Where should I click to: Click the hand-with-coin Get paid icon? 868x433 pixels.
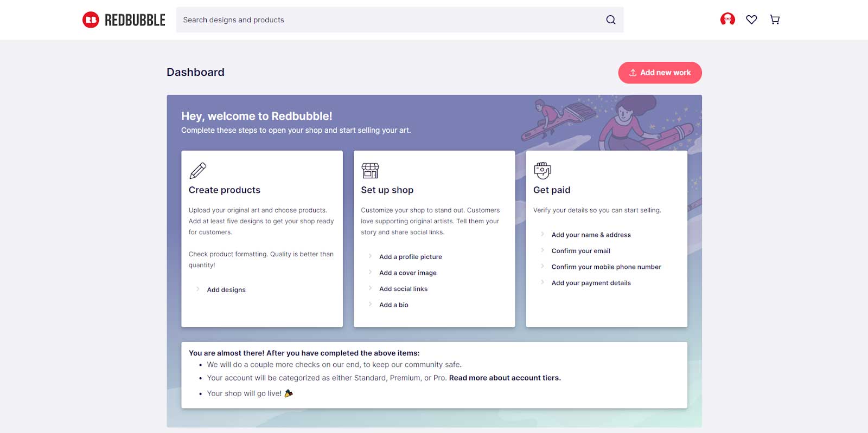[542, 171]
